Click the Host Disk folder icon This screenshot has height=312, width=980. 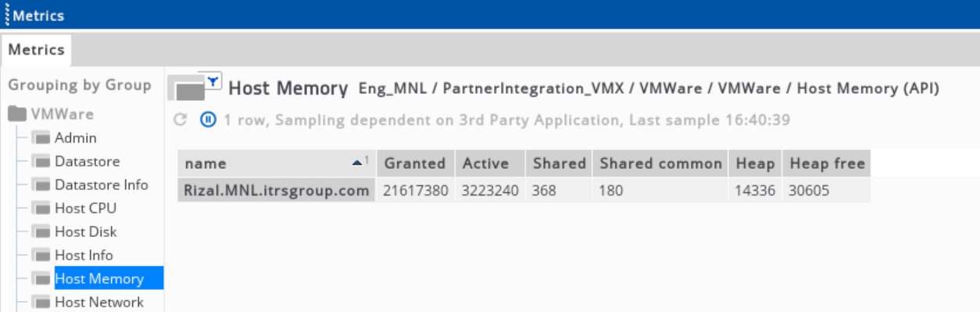41,232
